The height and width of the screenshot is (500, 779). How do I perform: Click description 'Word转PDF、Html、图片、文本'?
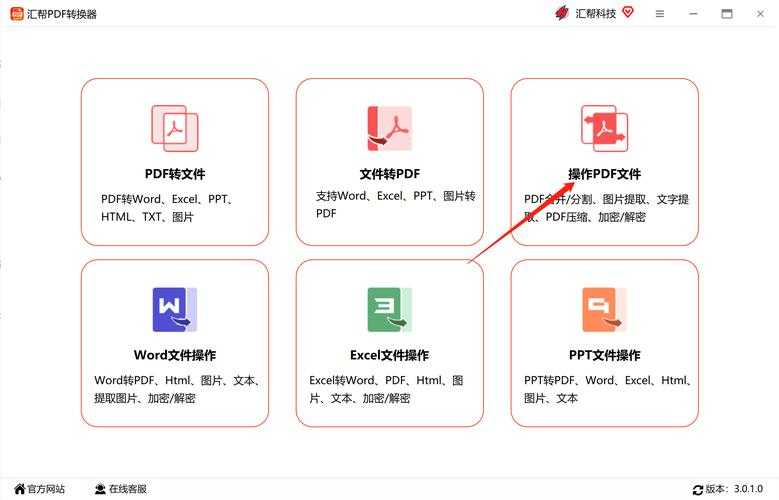177,390
